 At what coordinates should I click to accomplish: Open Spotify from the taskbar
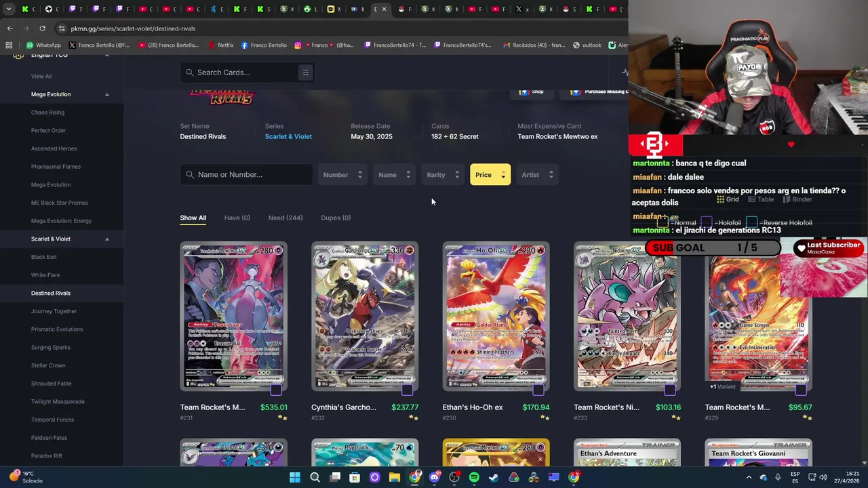point(474,478)
